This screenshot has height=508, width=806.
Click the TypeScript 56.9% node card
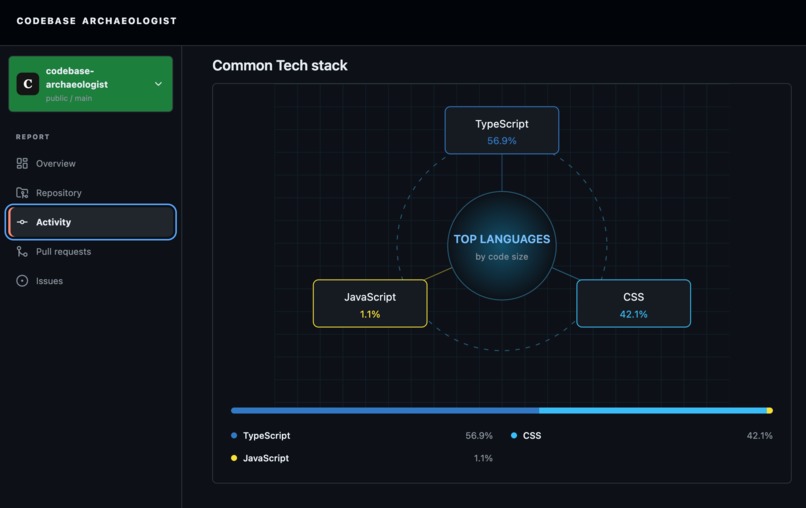point(502,131)
